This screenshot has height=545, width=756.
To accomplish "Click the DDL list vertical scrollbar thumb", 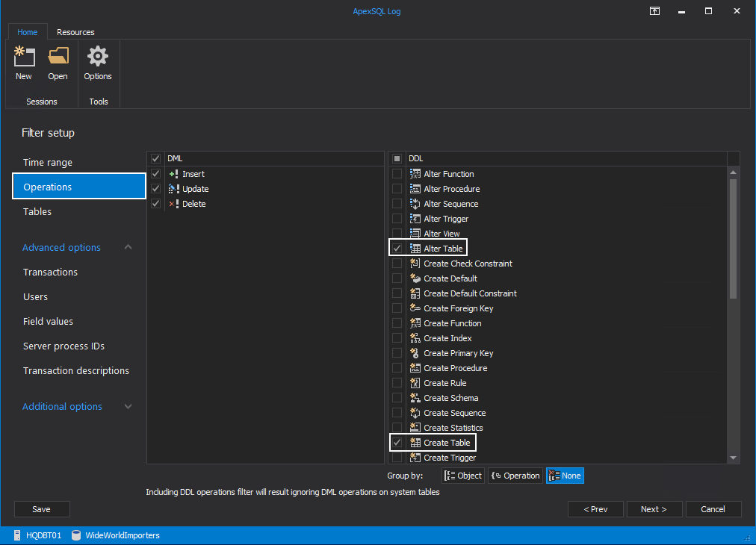I will 734,239.
